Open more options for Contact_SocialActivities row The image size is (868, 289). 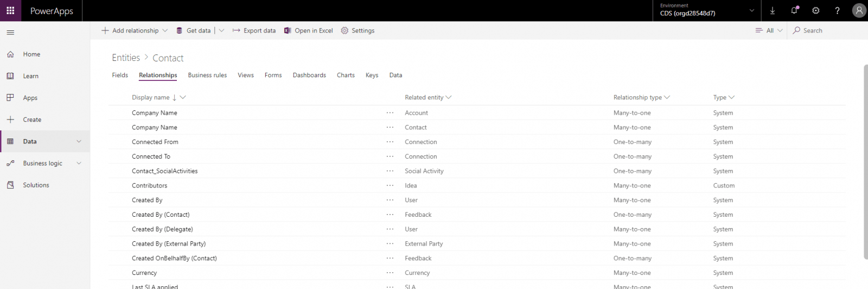(390, 171)
